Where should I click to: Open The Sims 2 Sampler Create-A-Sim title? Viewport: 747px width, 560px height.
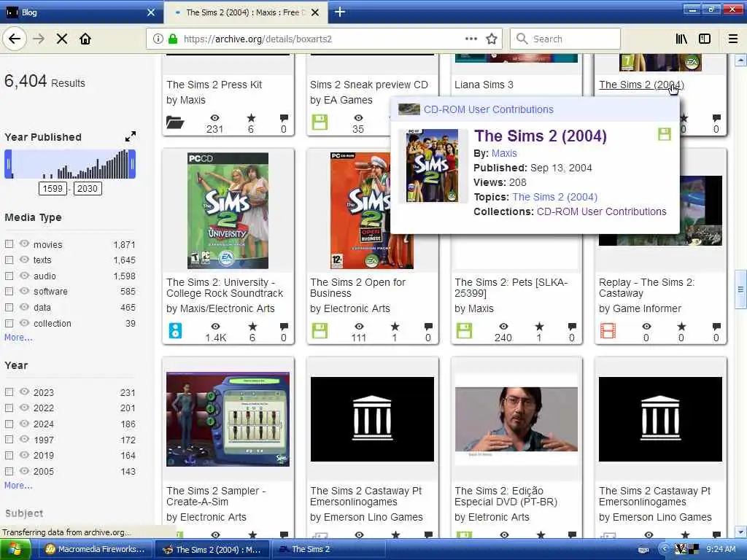216,496
